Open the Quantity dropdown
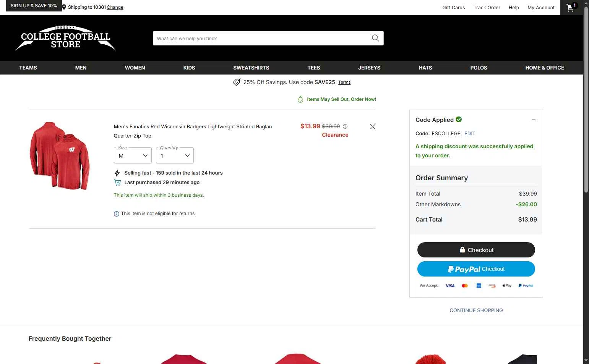The image size is (589, 364). click(175, 155)
